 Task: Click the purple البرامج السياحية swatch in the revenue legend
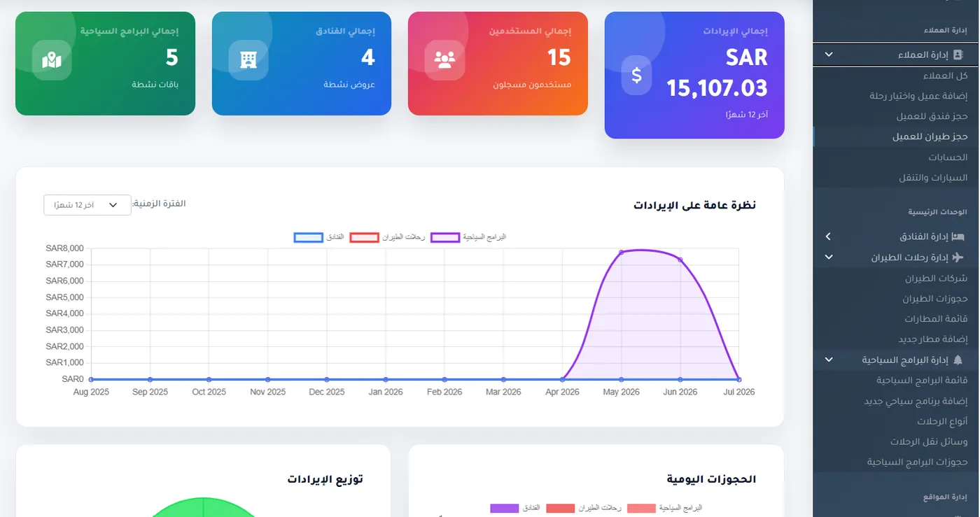click(x=445, y=238)
